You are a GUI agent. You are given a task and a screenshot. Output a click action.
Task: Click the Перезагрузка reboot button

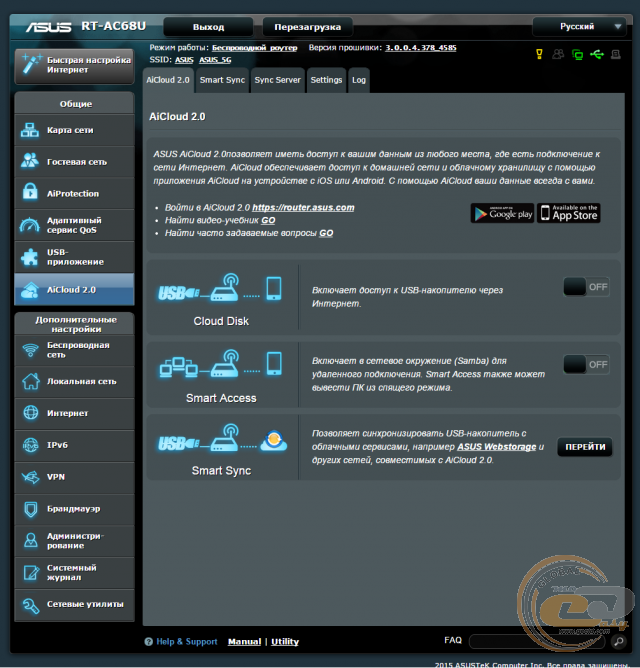tap(308, 27)
